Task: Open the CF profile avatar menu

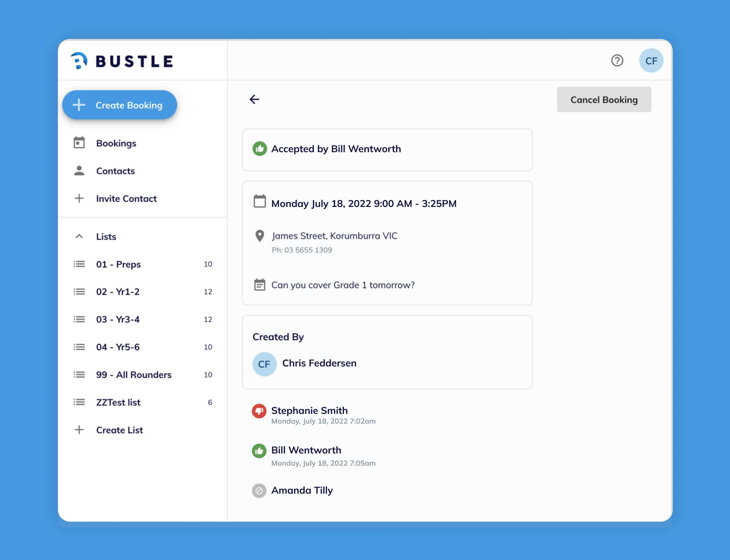Action: coord(651,61)
